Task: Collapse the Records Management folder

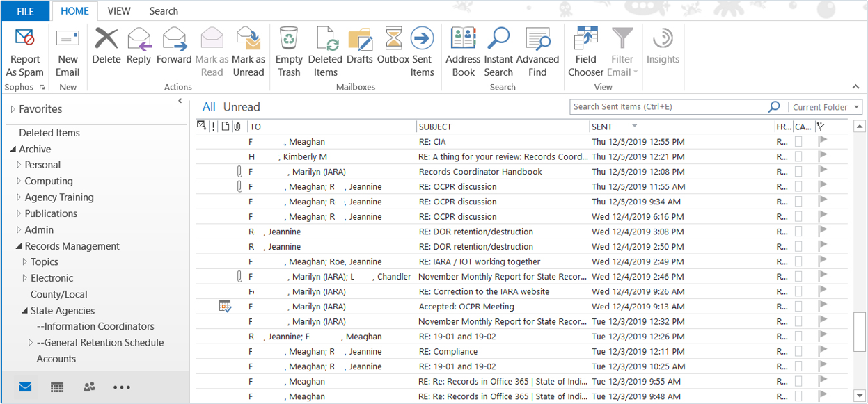Action: (19, 246)
